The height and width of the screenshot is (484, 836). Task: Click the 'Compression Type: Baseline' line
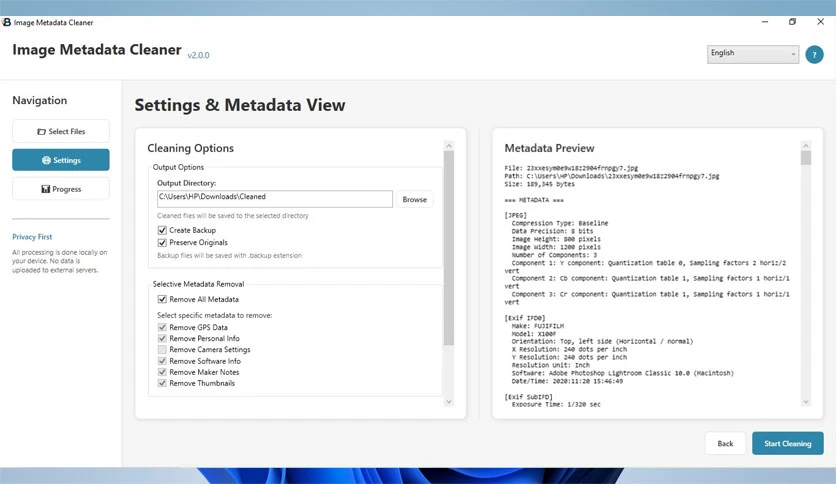click(559, 223)
